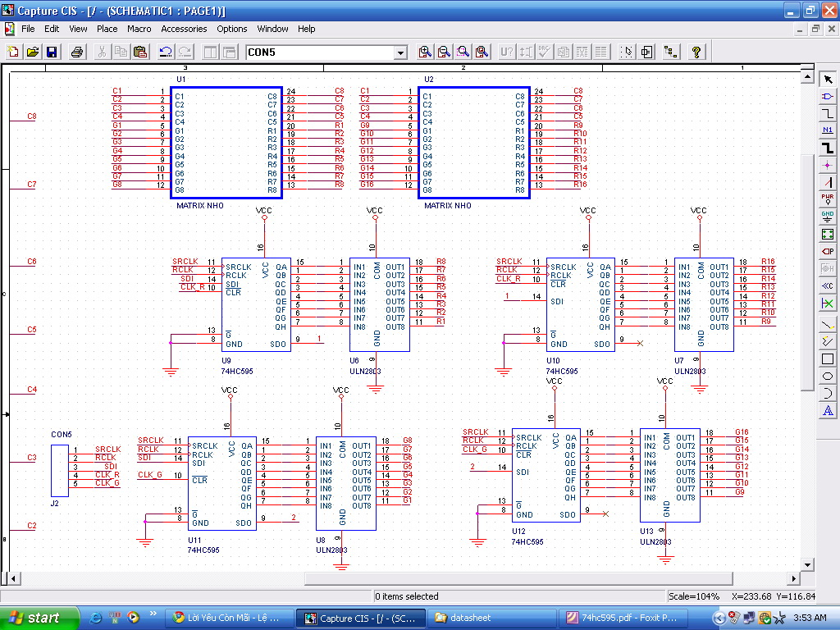
Task: Select the Place Ground (GND) tool
Action: [828, 217]
